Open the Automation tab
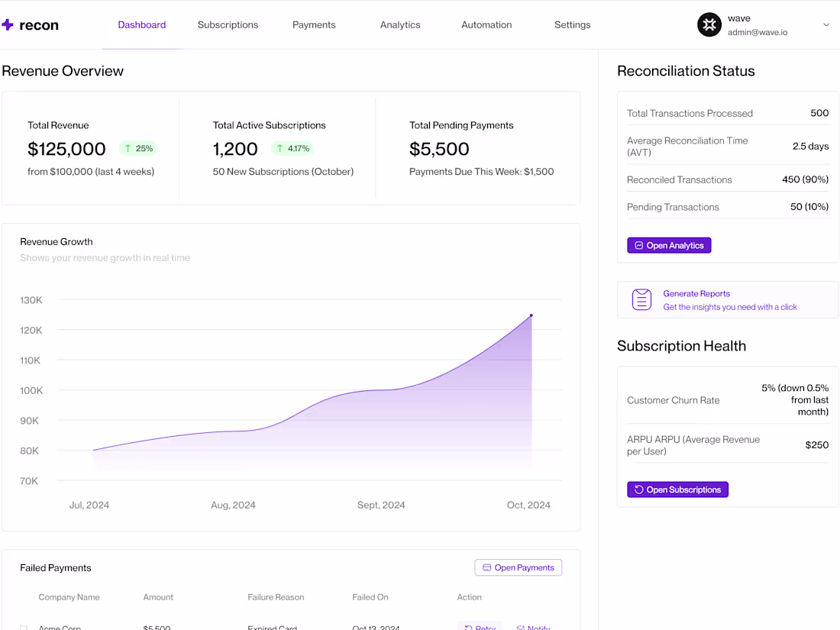The height and width of the screenshot is (630, 840). pos(486,24)
